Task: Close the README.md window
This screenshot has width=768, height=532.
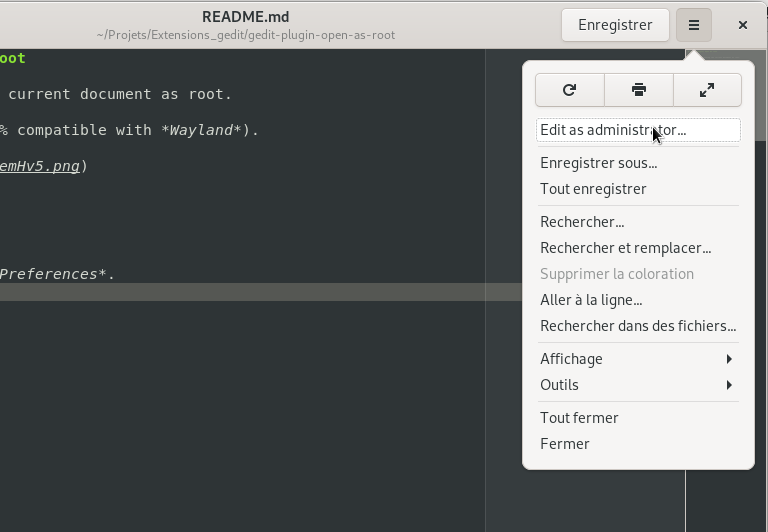Action: [743, 25]
